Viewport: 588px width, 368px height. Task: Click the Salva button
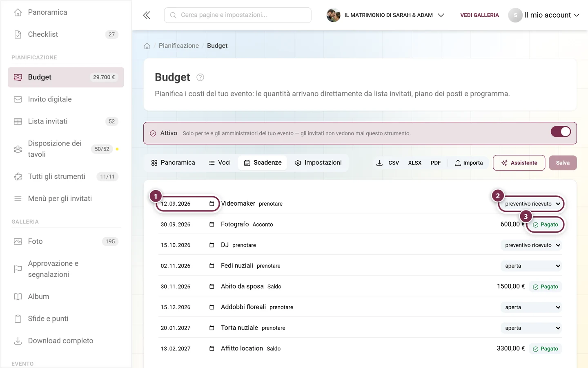[563, 163]
